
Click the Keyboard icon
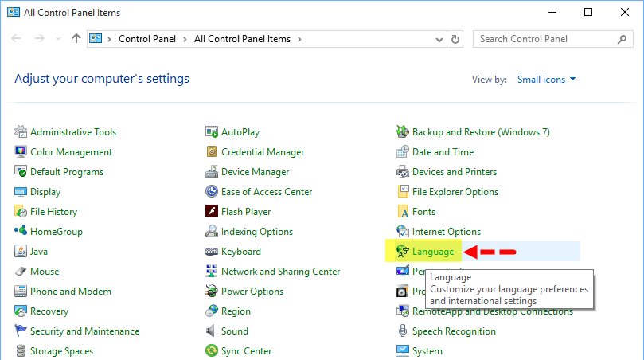(212, 252)
